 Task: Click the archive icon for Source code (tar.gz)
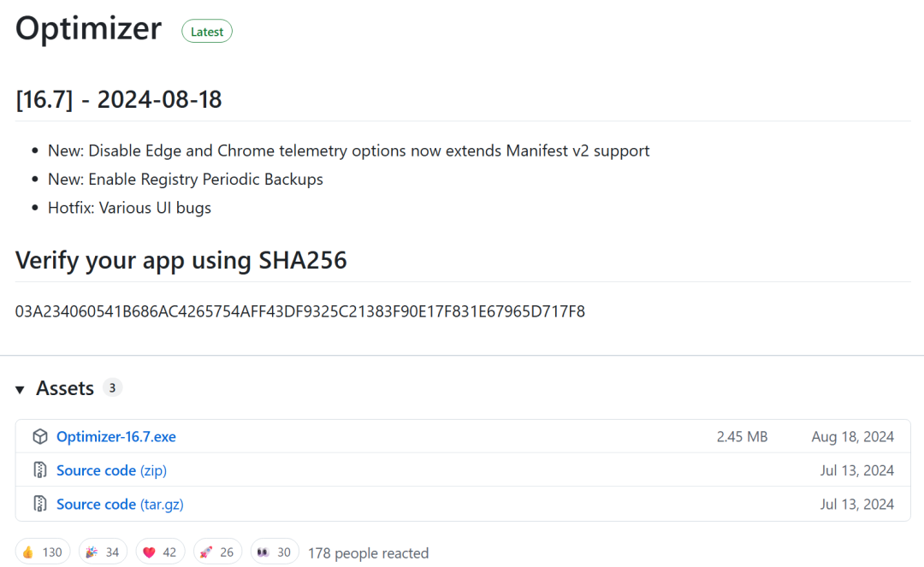coord(39,505)
